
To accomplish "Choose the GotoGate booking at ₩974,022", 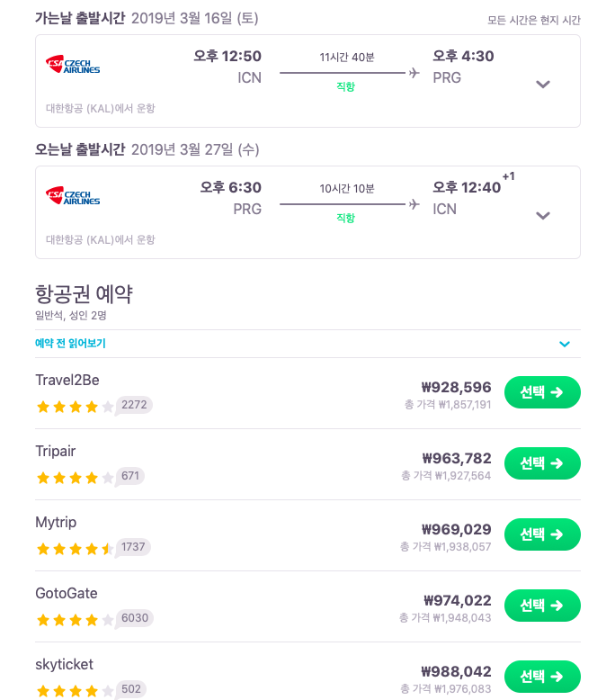I will coord(542,606).
